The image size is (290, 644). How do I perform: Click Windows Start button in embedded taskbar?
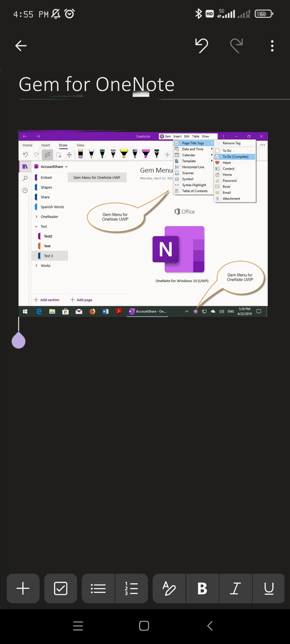click(x=25, y=311)
